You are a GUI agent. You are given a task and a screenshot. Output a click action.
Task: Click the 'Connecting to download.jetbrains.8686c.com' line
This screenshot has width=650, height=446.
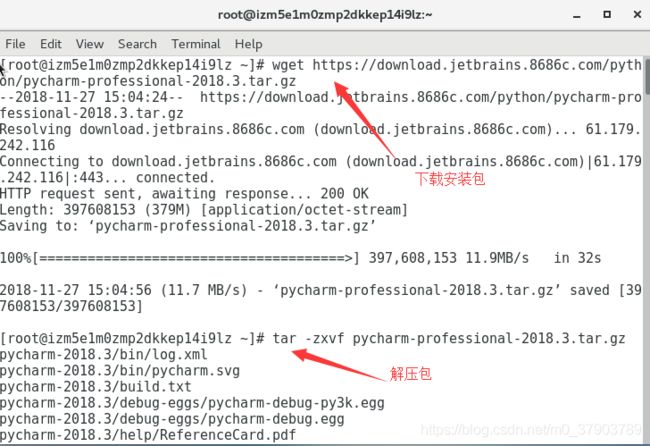(x=321, y=161)
